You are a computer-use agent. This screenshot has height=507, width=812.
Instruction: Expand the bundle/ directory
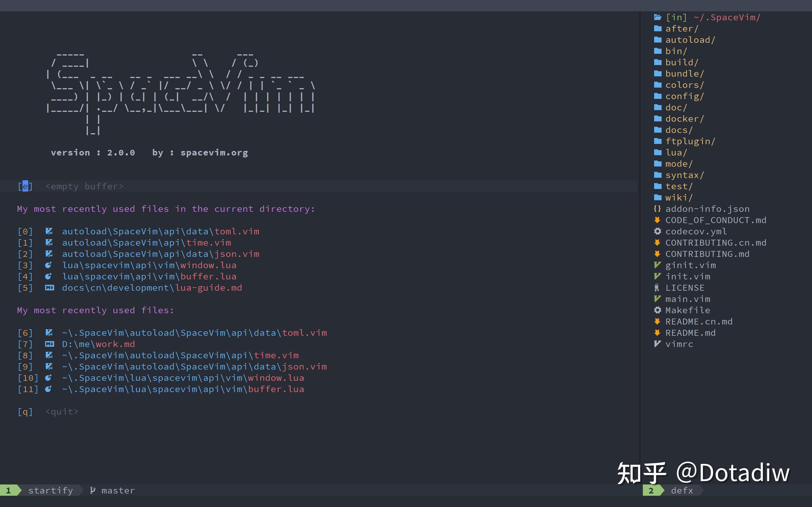click(684, 74)
